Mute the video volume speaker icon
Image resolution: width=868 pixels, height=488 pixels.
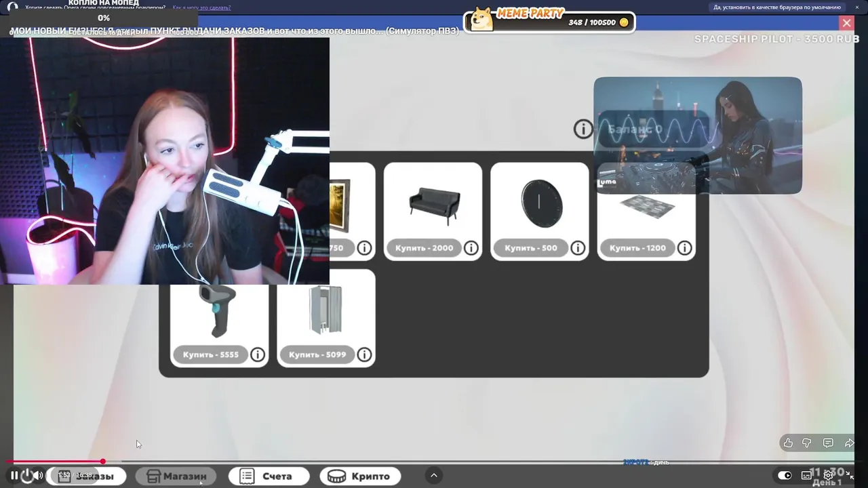(38, 476)
